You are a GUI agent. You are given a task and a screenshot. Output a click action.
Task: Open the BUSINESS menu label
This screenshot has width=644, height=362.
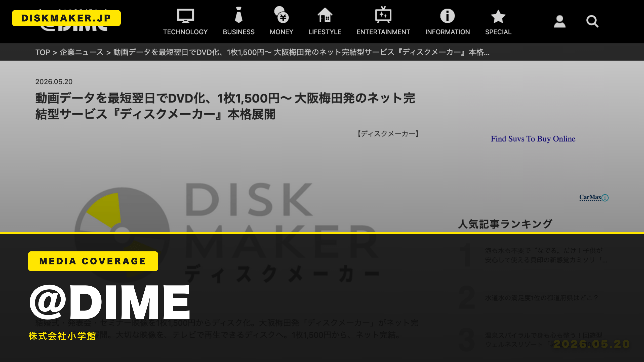(x=238, y=32)
